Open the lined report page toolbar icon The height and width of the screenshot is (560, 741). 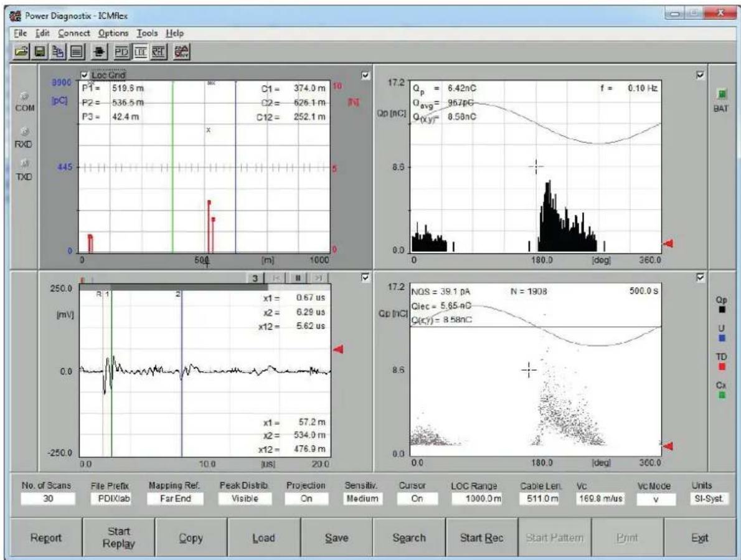tap(77, 52)
